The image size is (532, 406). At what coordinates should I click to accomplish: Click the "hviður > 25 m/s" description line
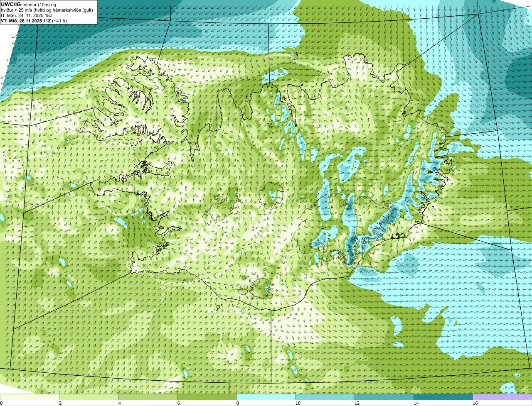47,10
